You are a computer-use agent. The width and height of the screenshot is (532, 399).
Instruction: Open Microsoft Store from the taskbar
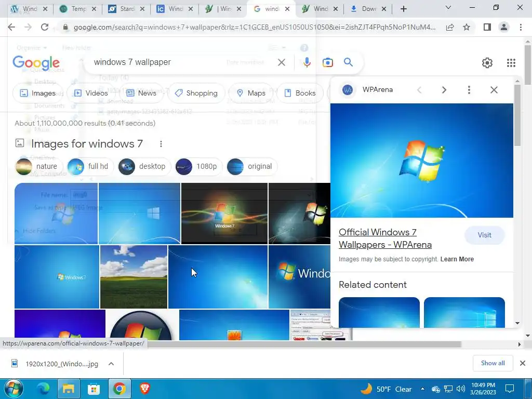tap(94, 389)
